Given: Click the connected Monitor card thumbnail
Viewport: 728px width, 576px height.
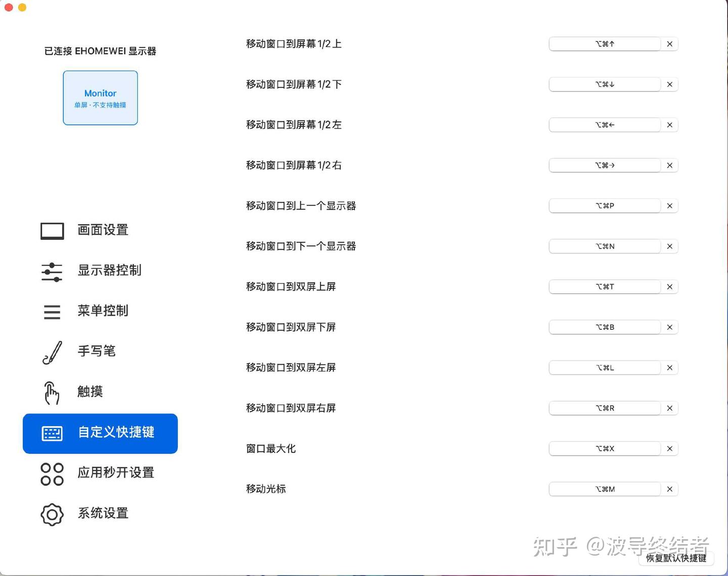Looking at the screenshot, I should (100, 98).
